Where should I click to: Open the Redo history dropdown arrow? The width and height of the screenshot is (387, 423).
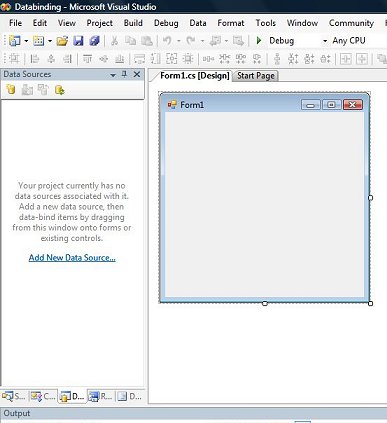coord(202,41)
